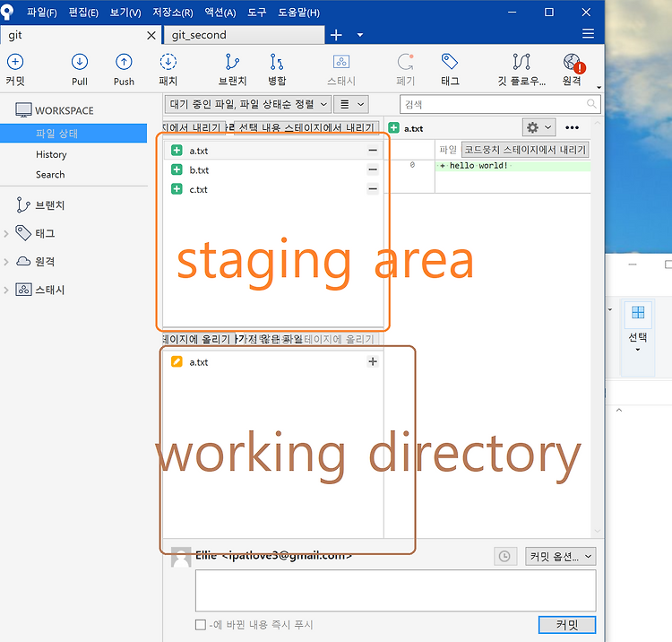Click the Discard (폐기) toolbar icon

tap(405, 62)
